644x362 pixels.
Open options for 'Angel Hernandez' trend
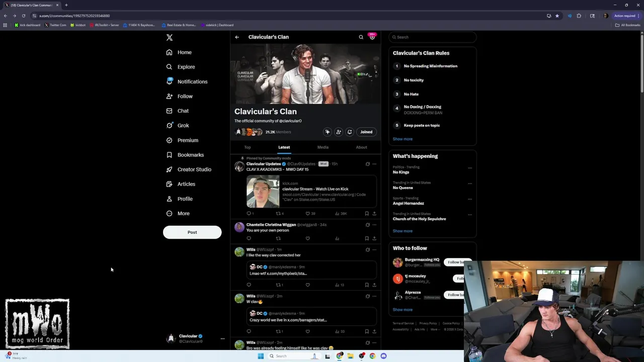470,199
